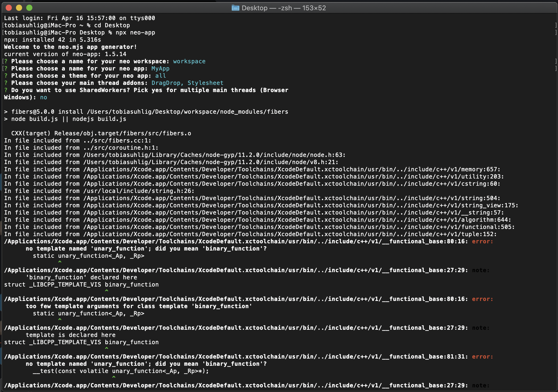Click the 'Please choose your main thread addons' prompt
This screenshot has width=558, height=392.
point(79,83)
